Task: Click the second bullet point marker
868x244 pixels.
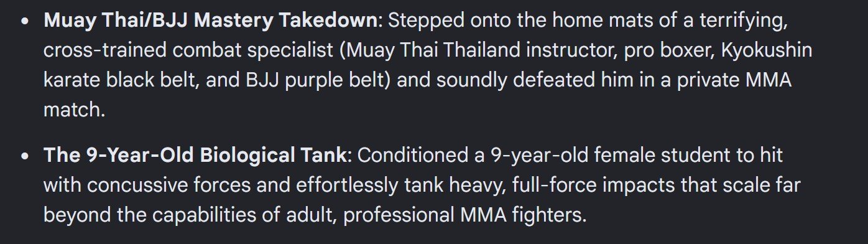Action: (x=24, y=156)
